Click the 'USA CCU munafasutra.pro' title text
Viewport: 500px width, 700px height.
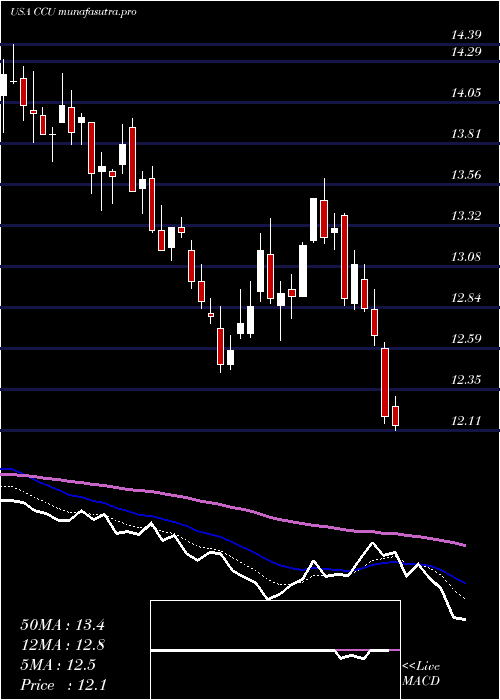73,12
